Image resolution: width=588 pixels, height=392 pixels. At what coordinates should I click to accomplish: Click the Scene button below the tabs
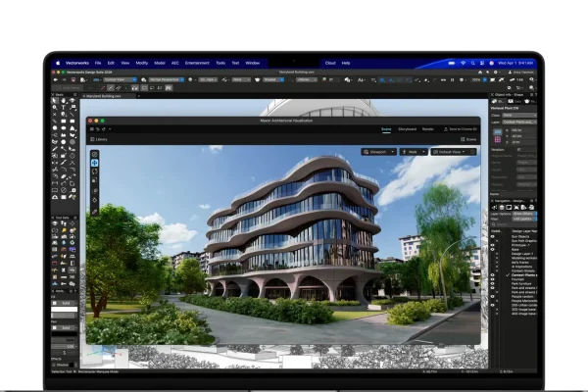[467, 139]
